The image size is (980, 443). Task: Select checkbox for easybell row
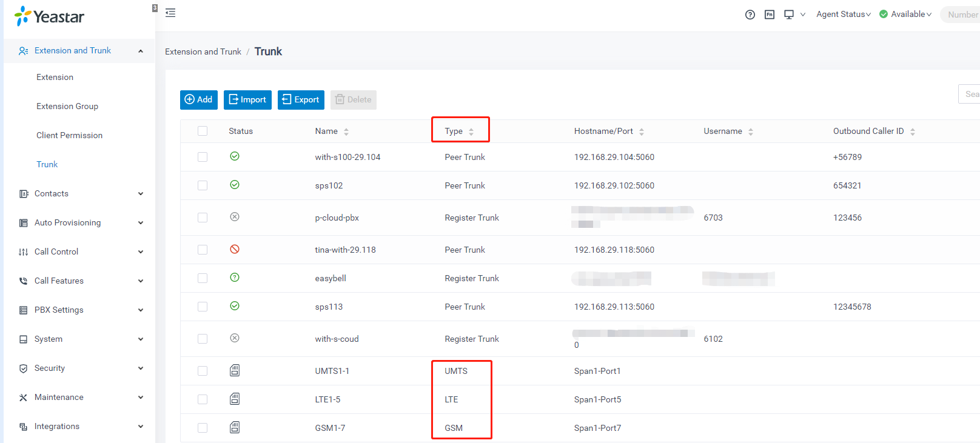coord(203,278)
